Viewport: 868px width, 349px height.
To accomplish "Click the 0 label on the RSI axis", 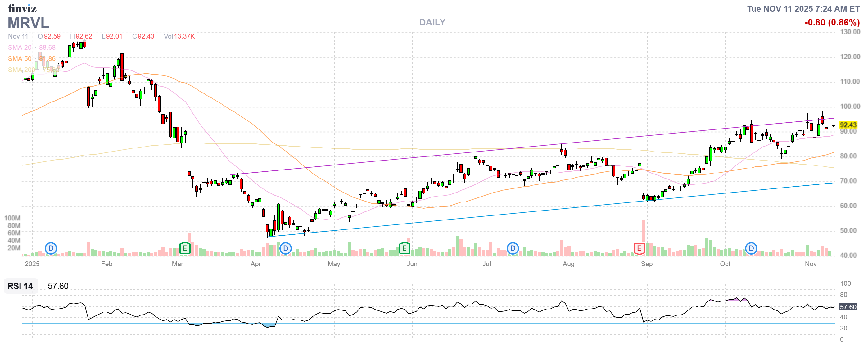I will 842,339.
